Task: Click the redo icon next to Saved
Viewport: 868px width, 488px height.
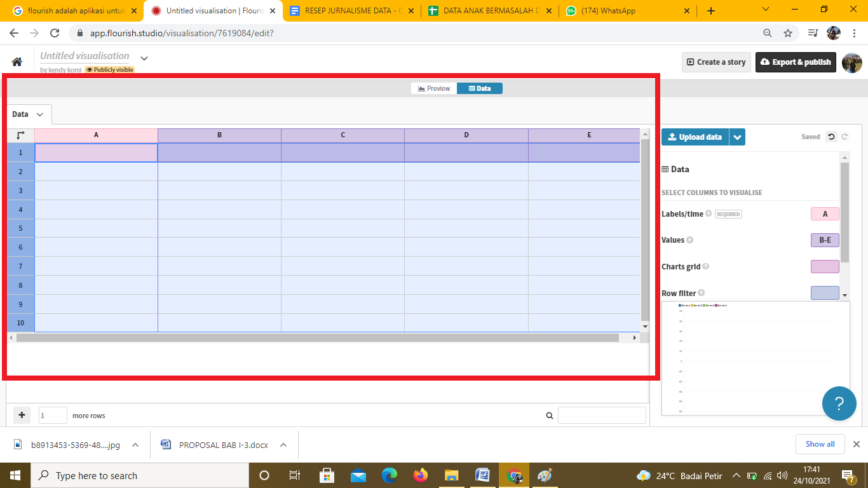Action: point(844,137)
